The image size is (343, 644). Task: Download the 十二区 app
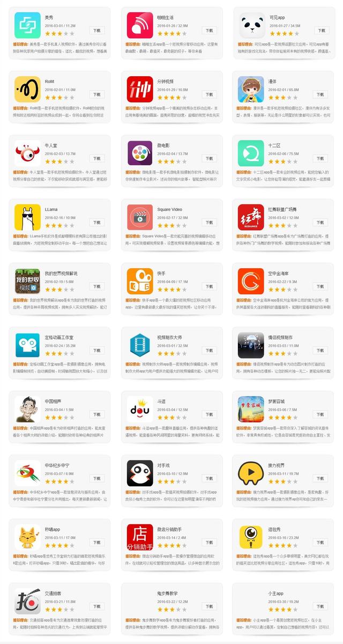point(320,158)
